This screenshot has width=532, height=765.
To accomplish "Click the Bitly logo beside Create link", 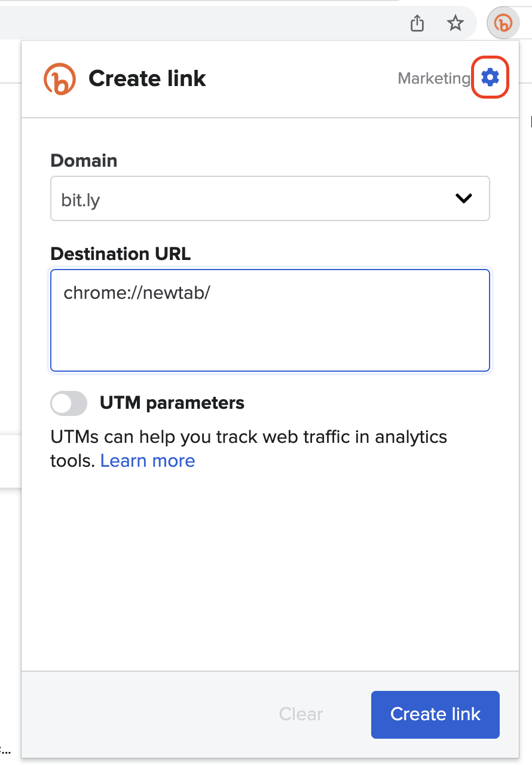I will [x=59, y=78].
